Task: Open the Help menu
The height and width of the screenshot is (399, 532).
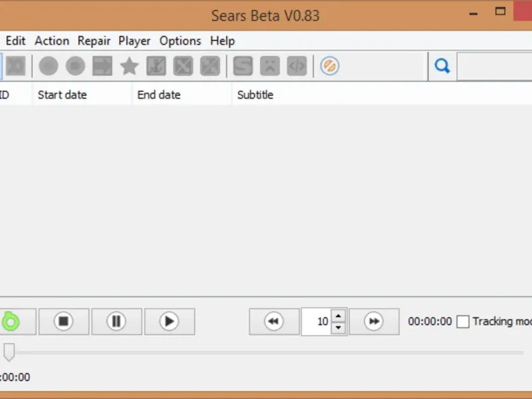Action: (x=222, y=41)
